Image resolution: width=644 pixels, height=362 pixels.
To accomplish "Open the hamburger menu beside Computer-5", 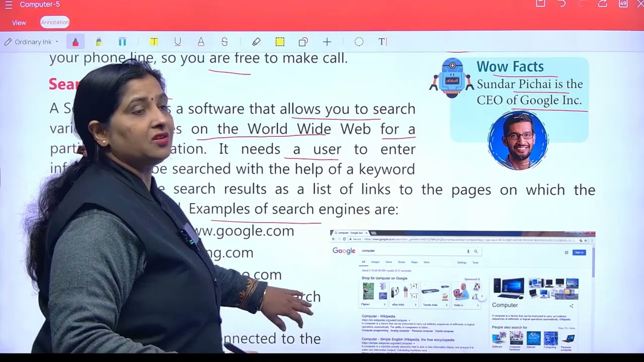I will point(9,5).
